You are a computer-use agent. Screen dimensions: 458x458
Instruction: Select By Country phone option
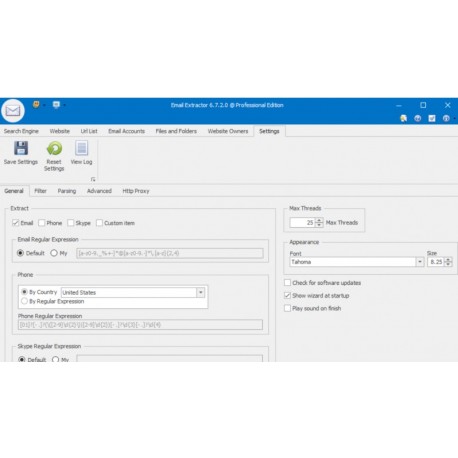point(24,292)
